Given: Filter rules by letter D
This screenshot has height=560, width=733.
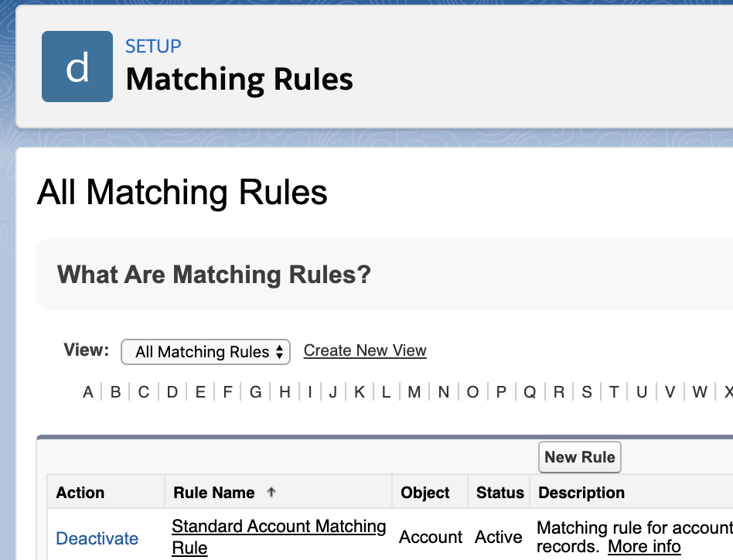Looking at the screenshot, I should click(172, 392).
